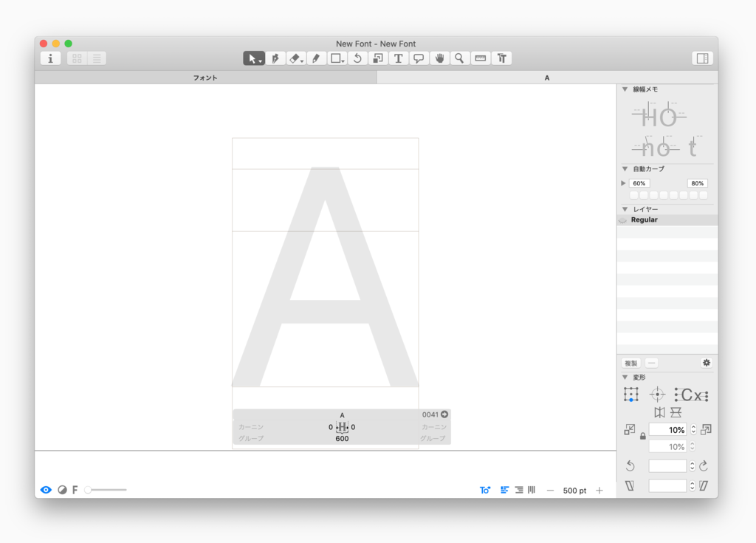
Task: Click the horizontal scale stepper
Action: coord(693,429)
